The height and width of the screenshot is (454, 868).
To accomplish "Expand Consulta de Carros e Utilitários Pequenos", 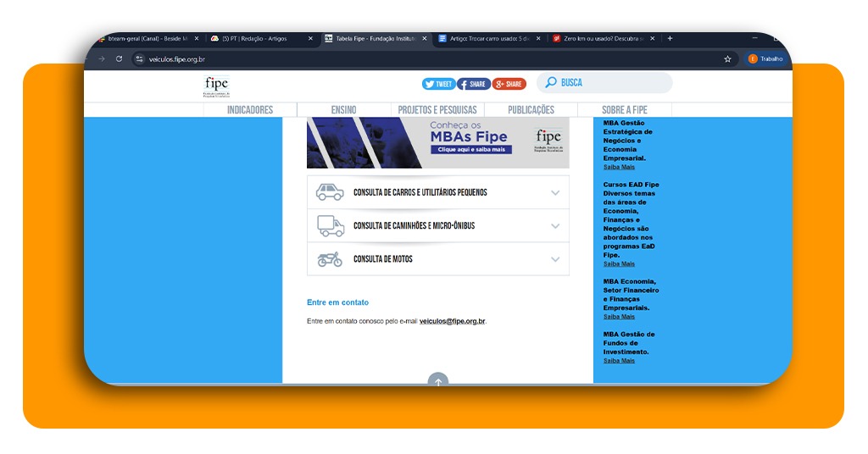I will 555,193.
